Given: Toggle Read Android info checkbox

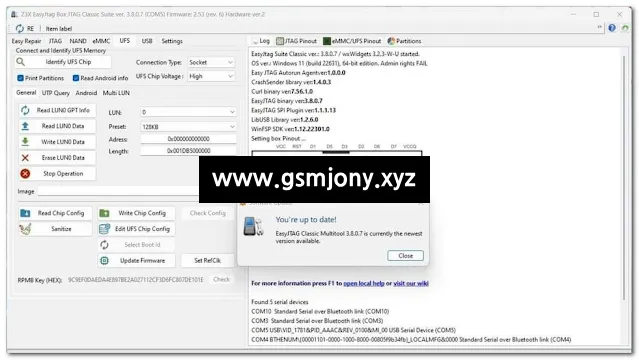Looking at the screenshot, I should (x=76, y=78).
